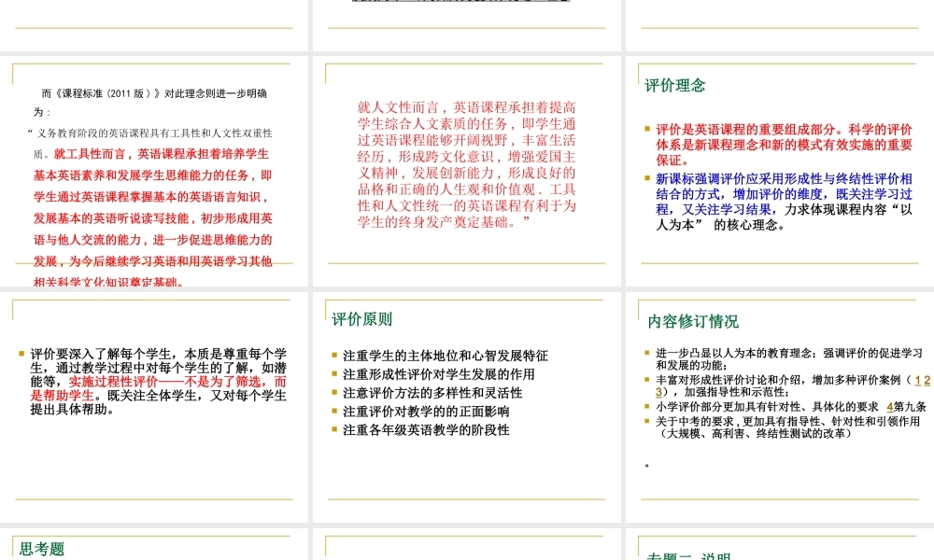
Task: Click bullet 注重评价对教学的的正面影响
Action: click(x=426, y=412)
